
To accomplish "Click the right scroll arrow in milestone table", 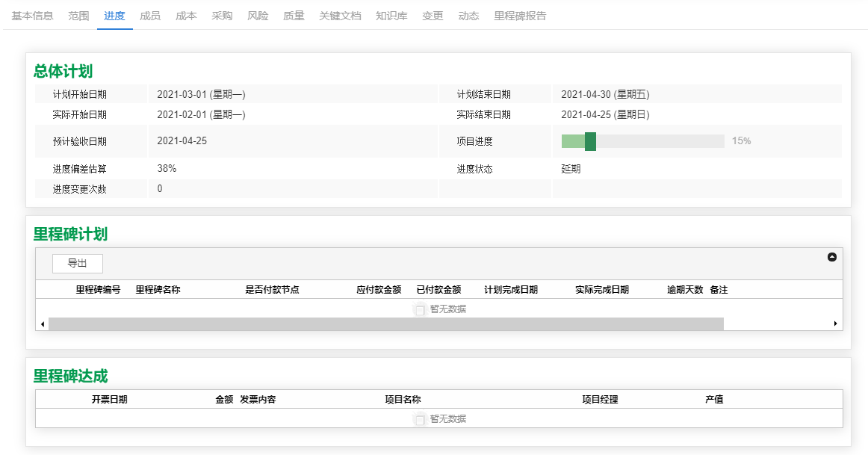I will pos(835,324).
